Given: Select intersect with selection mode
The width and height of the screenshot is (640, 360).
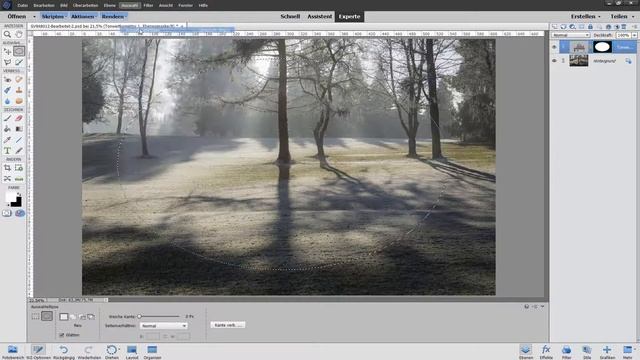Looking at the screenshot, I should 91,317.
